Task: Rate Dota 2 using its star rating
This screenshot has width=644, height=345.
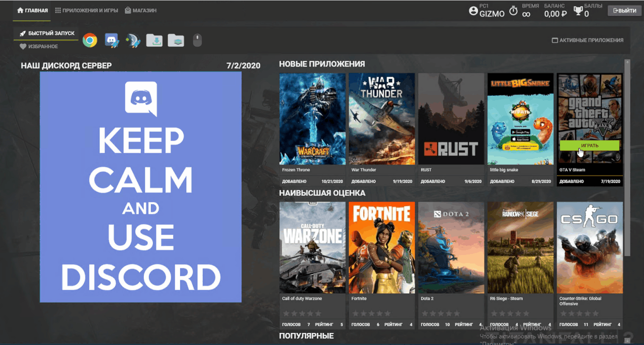Action: [441, 313]
